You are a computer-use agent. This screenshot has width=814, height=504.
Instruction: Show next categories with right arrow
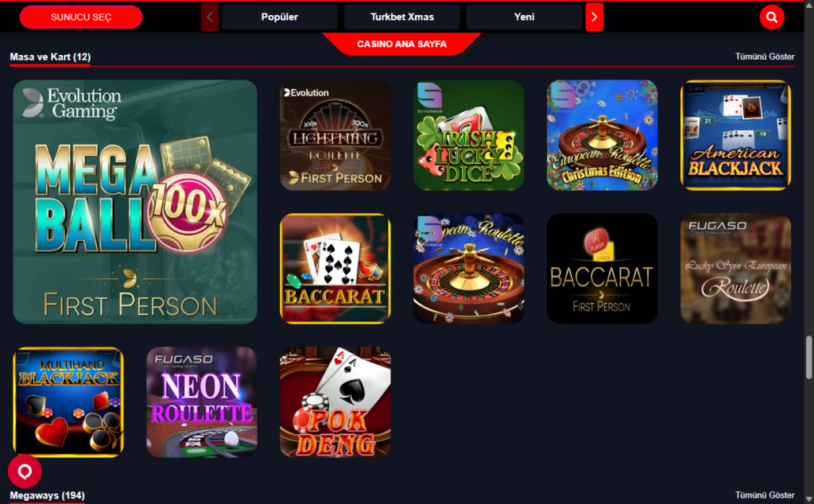click(595, 17)
